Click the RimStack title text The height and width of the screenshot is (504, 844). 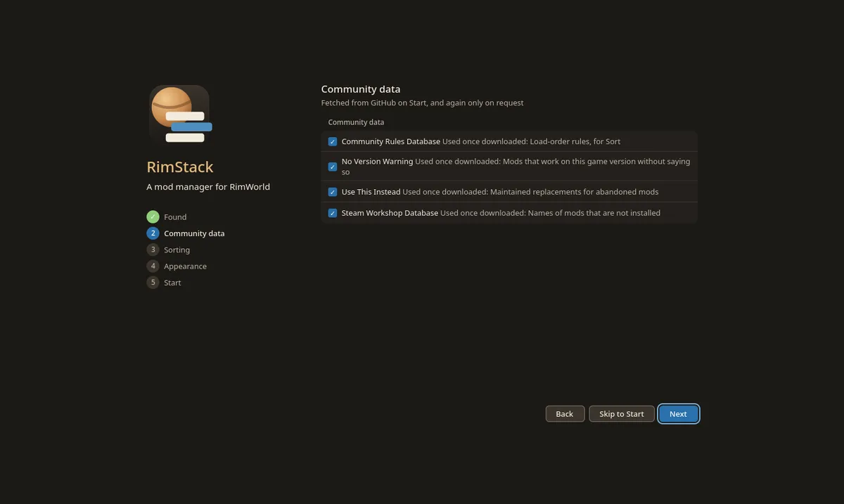click(180, 167)
